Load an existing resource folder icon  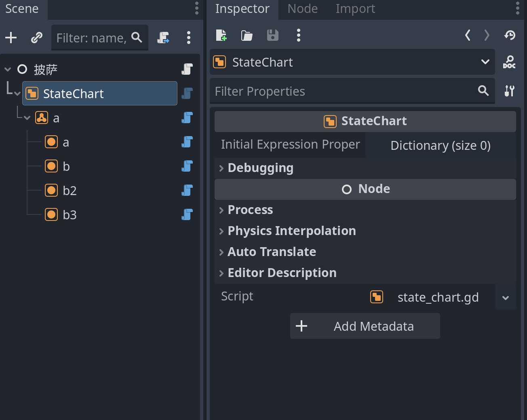247,36
